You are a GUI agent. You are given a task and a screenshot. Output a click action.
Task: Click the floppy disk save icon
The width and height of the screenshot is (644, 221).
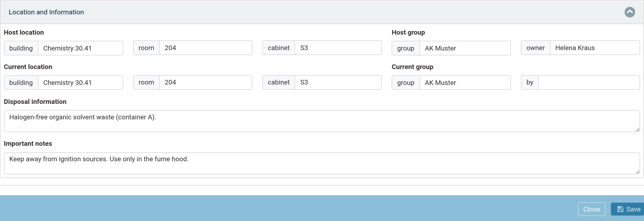tap(620, 209)
